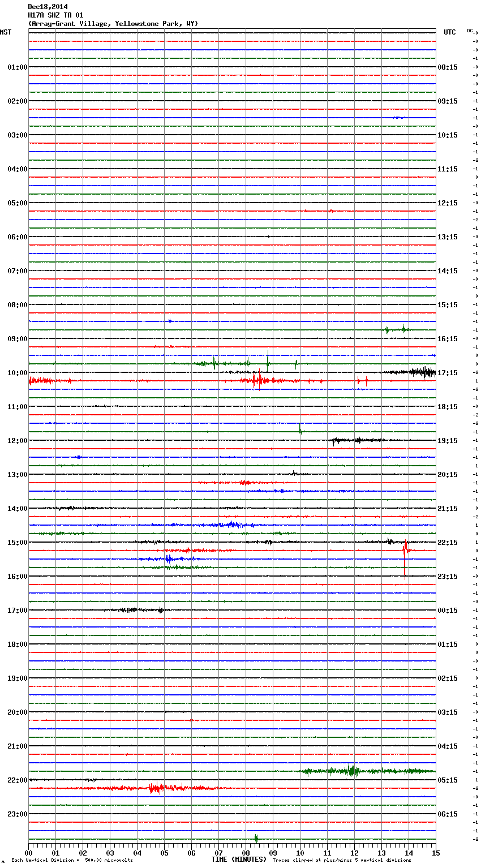The image size is (481, 868).
Task: Select the 12:00 MST row label
Action: click(17, 441)
